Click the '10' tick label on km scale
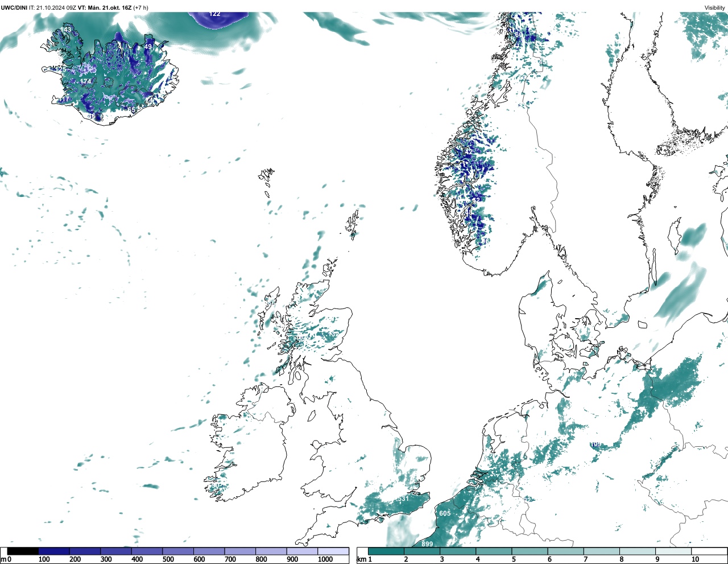Viewport: 728px width, 564px height. pyautogui.click(x=695, y=559)
